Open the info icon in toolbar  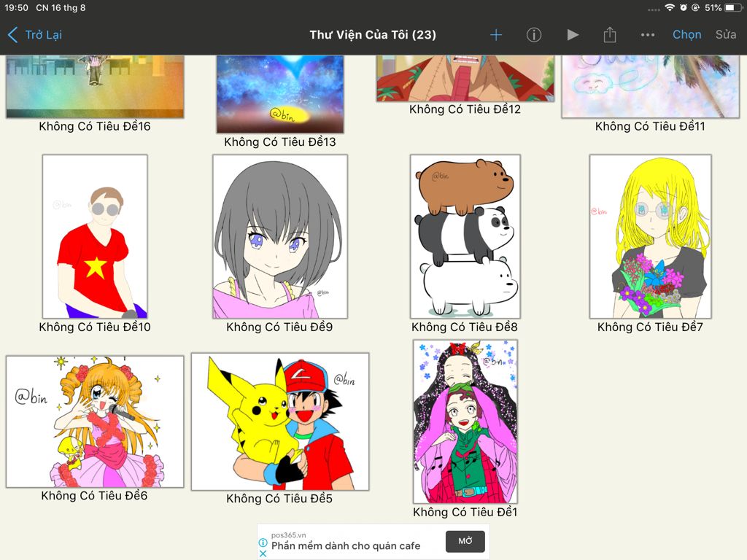tap(533, 35)
